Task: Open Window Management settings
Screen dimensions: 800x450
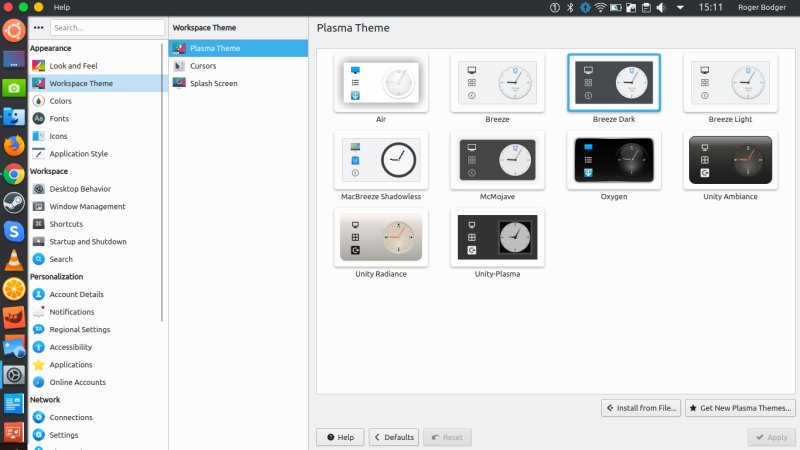Action: coord(87,206)
